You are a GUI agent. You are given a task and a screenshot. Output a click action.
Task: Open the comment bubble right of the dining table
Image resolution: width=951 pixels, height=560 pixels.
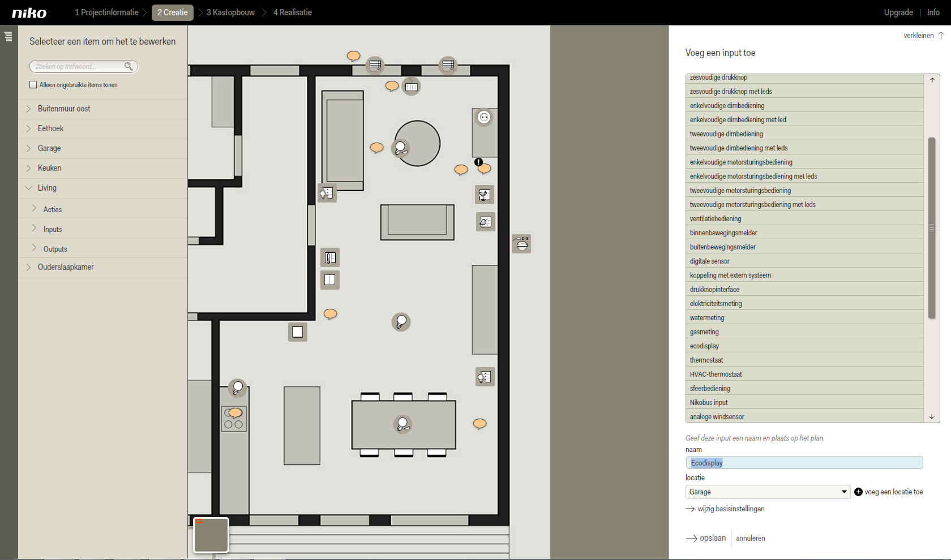tap(479, 424)
